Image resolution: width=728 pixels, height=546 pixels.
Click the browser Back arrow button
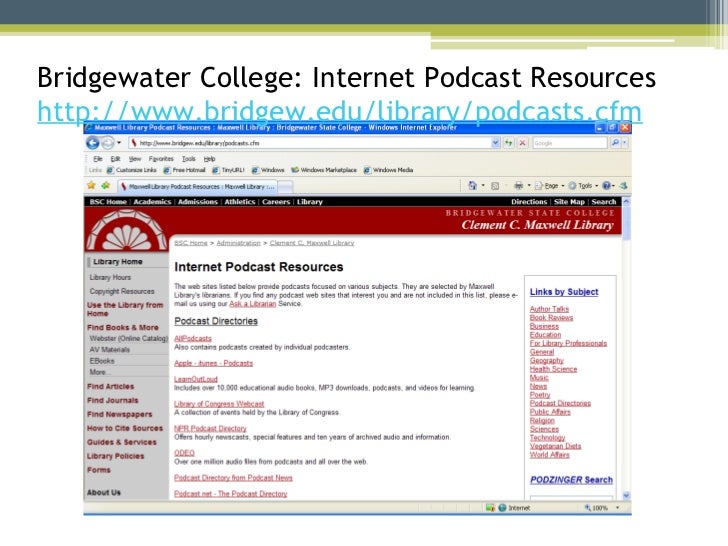click(x=93, y=143)
